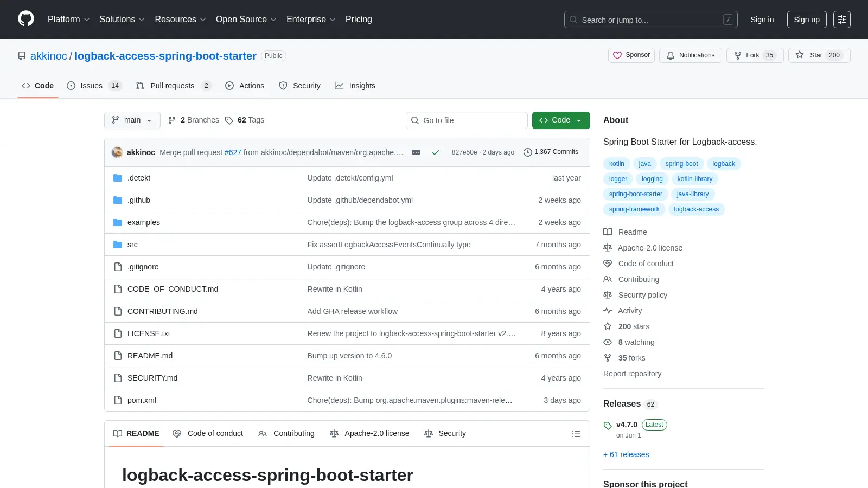Screen dimensions: 868x488
Task: Open the SECURITY.md file
Action: [x=152, y=378]
